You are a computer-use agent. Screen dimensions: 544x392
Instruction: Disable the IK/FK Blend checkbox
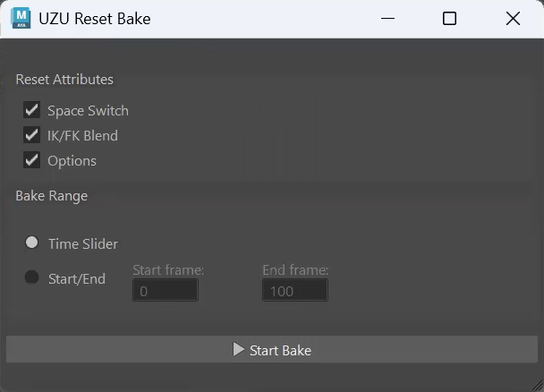coord(31,135)
